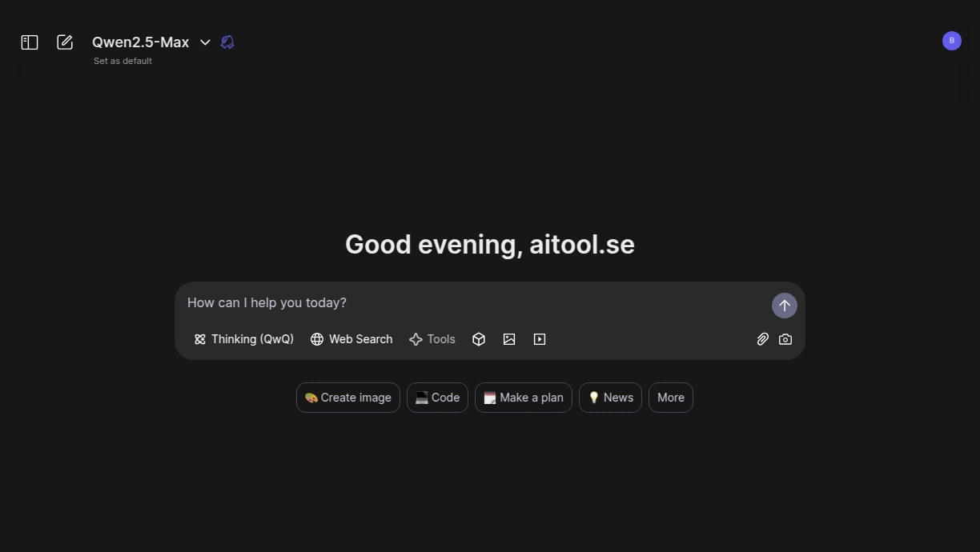Select the Make a plan suggestion
Screen dimensions: 980x552
(524, 398)
